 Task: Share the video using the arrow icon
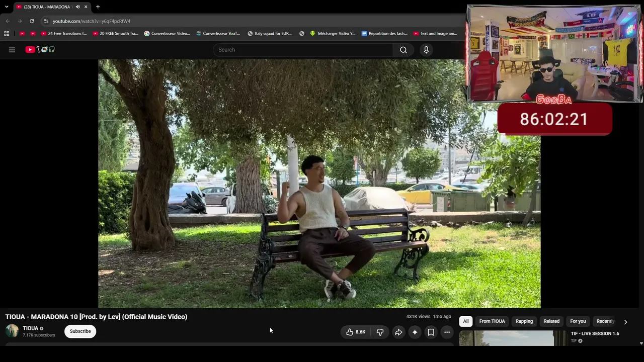point(398,332)
